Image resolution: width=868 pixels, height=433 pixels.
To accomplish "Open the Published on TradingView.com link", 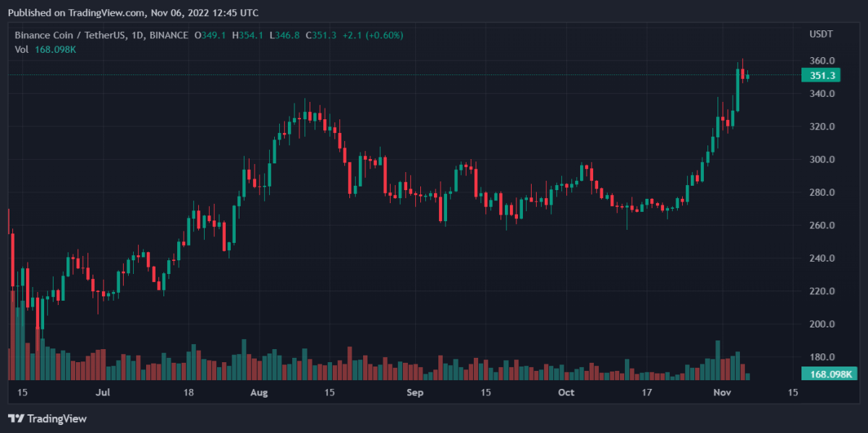I will [x=132, y=12].
